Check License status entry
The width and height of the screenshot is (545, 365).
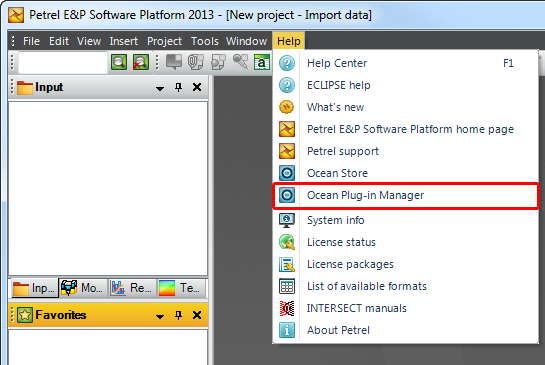point(406,242)
